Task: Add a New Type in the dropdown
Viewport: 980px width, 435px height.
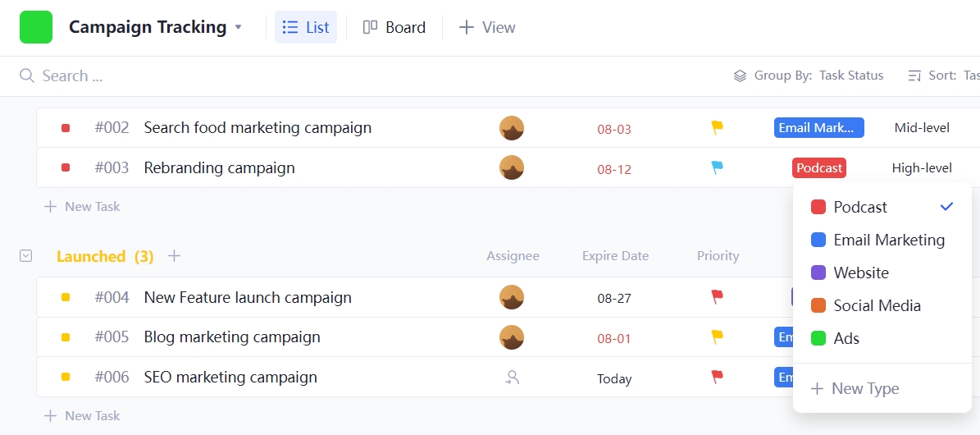Action: pos(855,389)
